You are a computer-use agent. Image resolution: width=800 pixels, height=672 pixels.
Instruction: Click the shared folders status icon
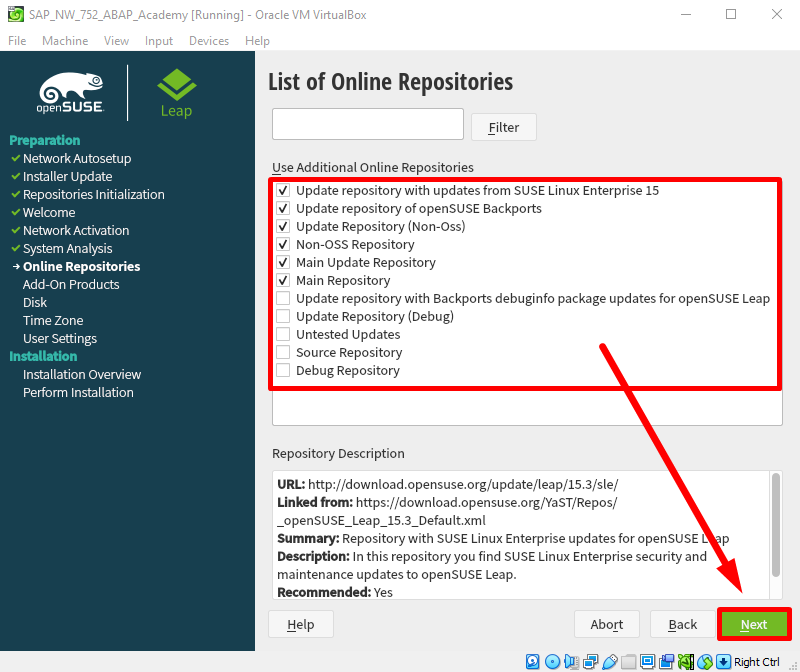629,662
